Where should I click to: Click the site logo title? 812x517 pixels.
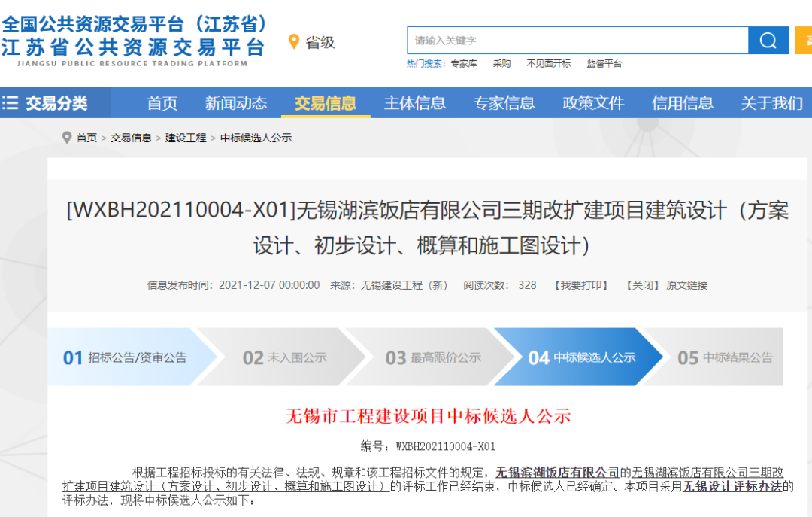134,38
